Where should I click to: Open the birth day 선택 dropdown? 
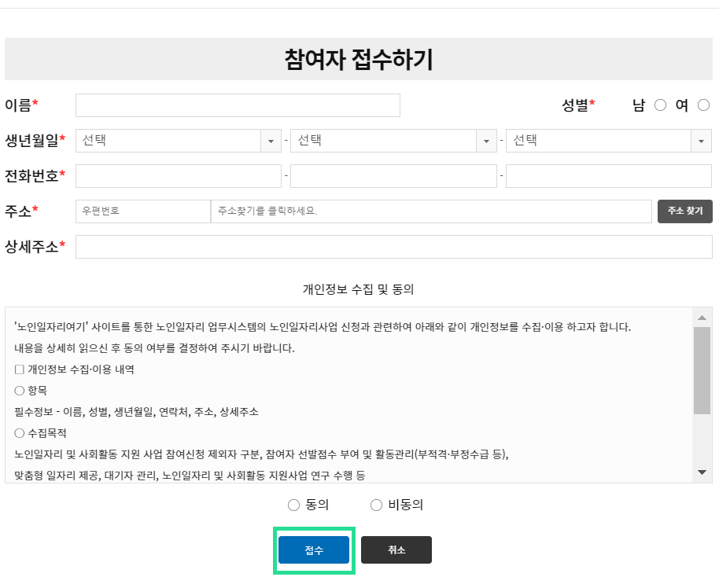tap(609, 141)
